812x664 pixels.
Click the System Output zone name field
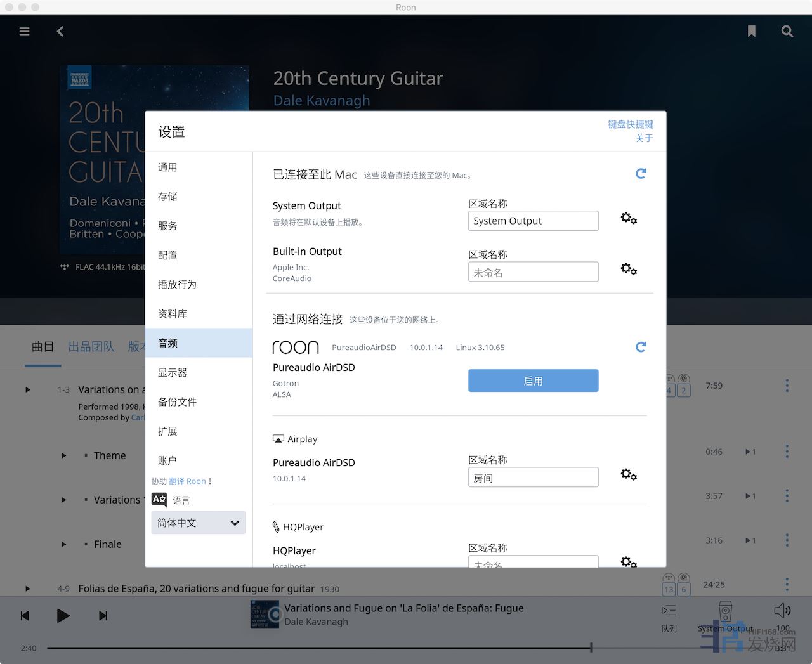[x=533, y=221]
